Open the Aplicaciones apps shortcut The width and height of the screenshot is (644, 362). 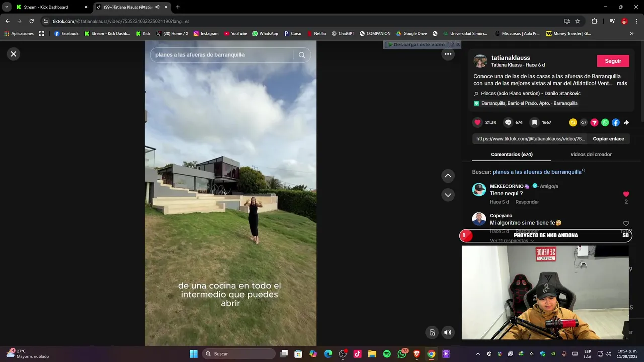[19, 34]
